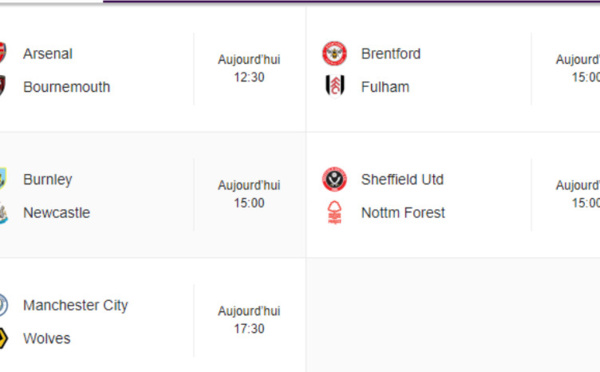The height and width of the screenshot is (372, 600).
Task: Click the Brentford club crest
Action: (x=334, y=53)
